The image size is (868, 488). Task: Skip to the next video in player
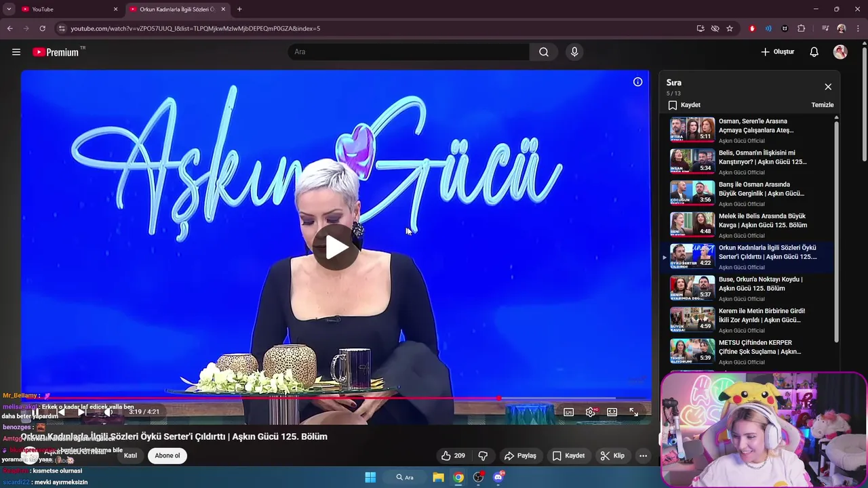coord(82,411)
